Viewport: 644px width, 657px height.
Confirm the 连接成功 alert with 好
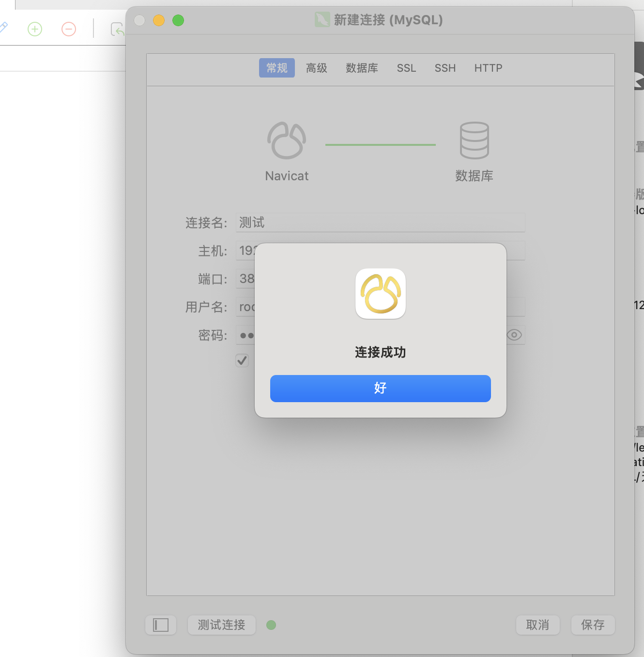click(x=380, y=388)
